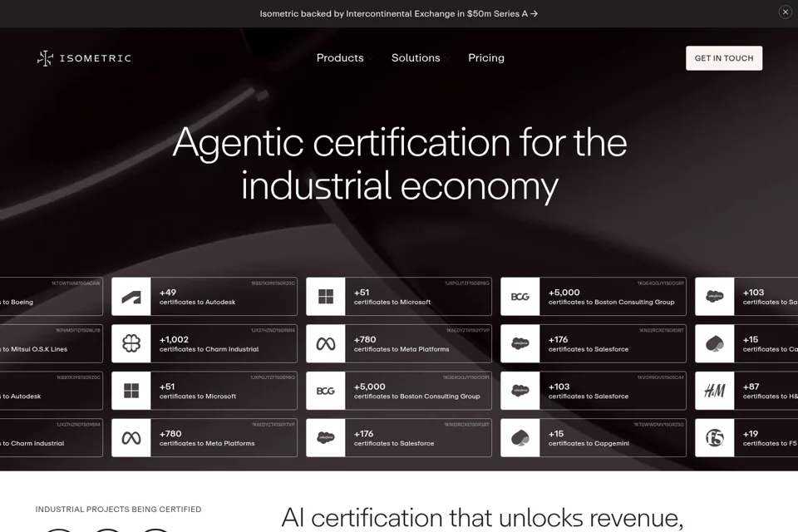Expand the Solutions dropdown chevron

(x=447, y=59)
